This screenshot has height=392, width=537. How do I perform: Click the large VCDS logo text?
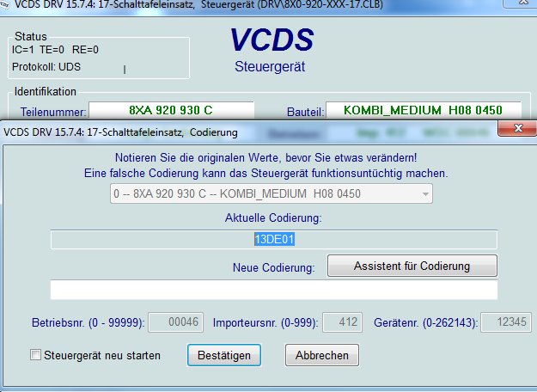coord(272,40)
